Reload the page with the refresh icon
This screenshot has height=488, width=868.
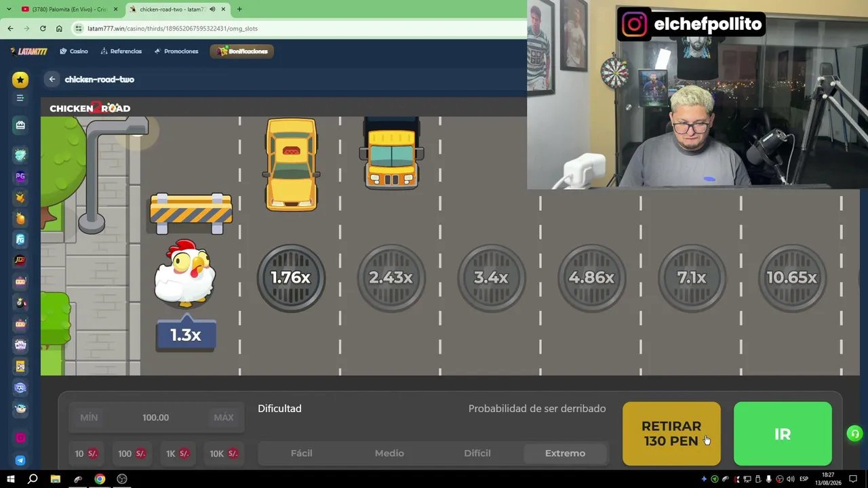(43, 28)
